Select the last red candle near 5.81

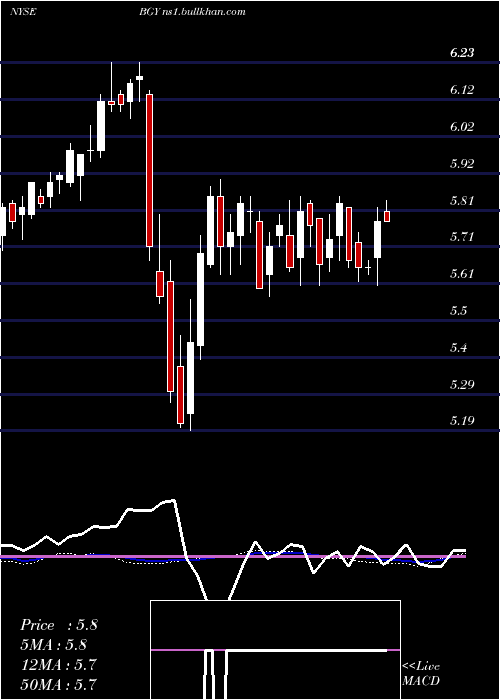[387, 216]
